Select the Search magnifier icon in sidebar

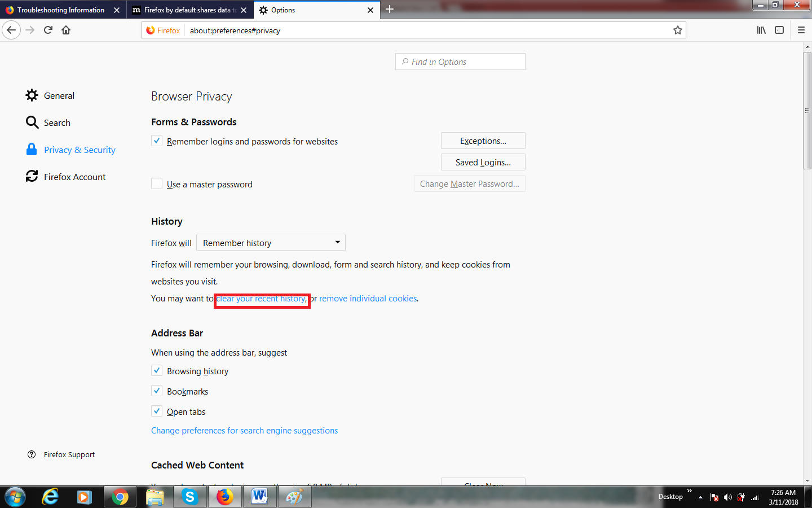coord(32,122)
